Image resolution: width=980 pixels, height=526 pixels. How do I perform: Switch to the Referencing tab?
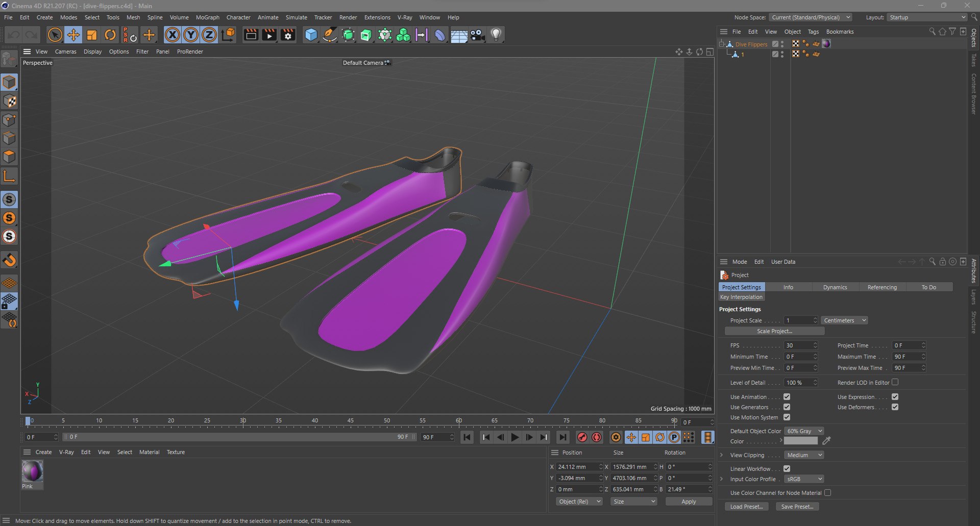[x=882, y=287]
